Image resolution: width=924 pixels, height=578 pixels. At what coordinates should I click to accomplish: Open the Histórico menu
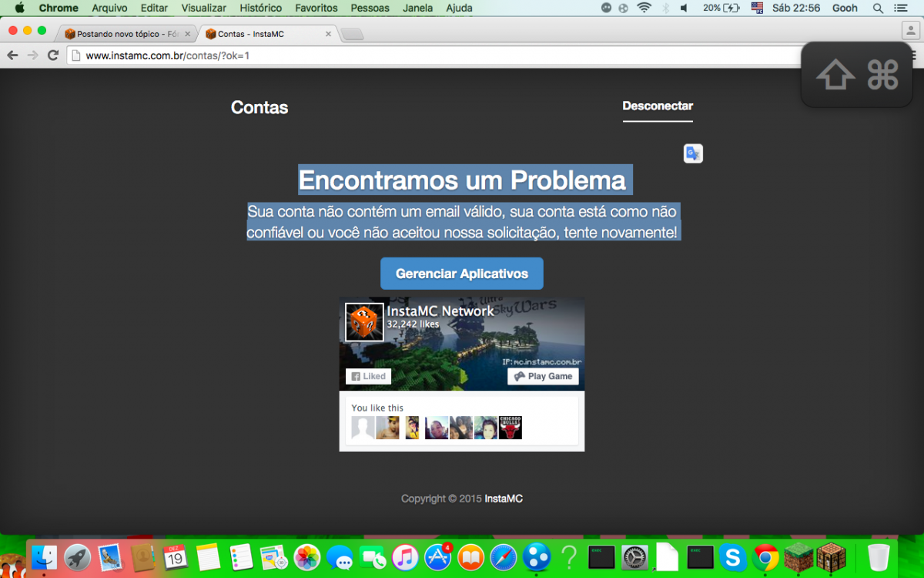click(x=260, y=8)
